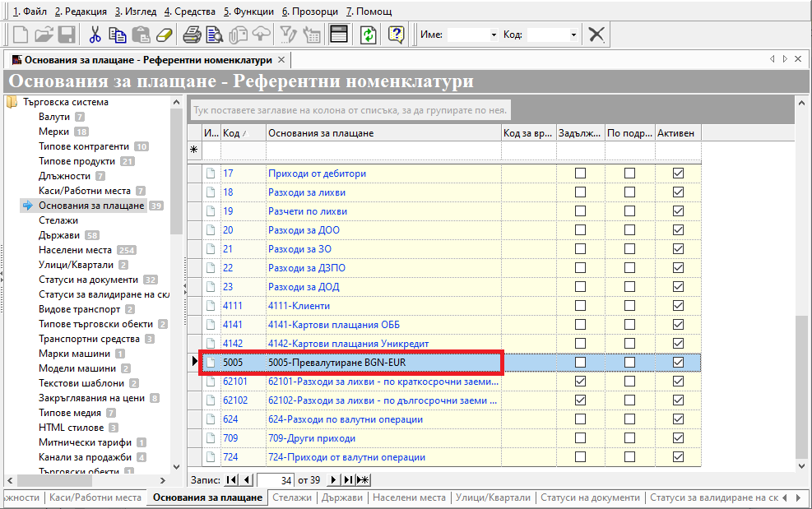Open the Име dropdown in toolbar
This screenshot has height=509, width=812.
494,35
